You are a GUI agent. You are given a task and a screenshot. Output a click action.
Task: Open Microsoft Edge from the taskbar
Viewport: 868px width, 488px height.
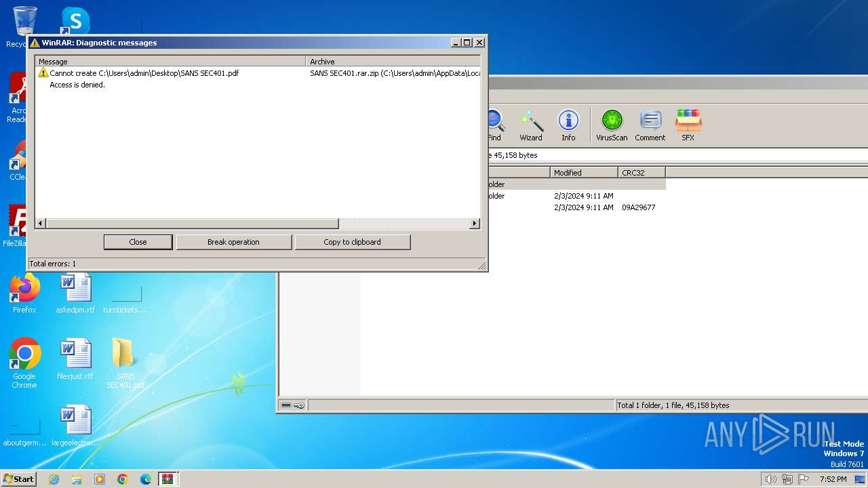coord(145,479)
